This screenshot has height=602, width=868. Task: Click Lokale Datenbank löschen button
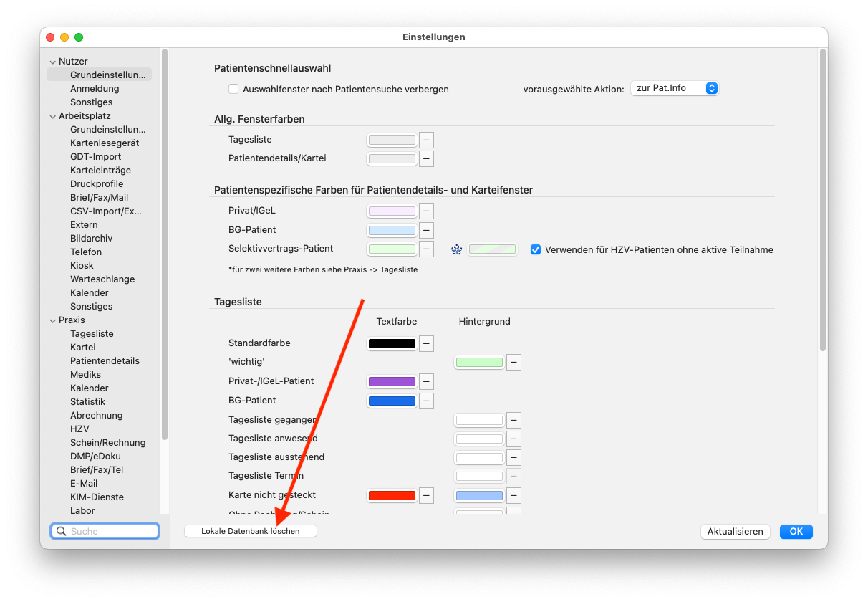pos(251,531)
